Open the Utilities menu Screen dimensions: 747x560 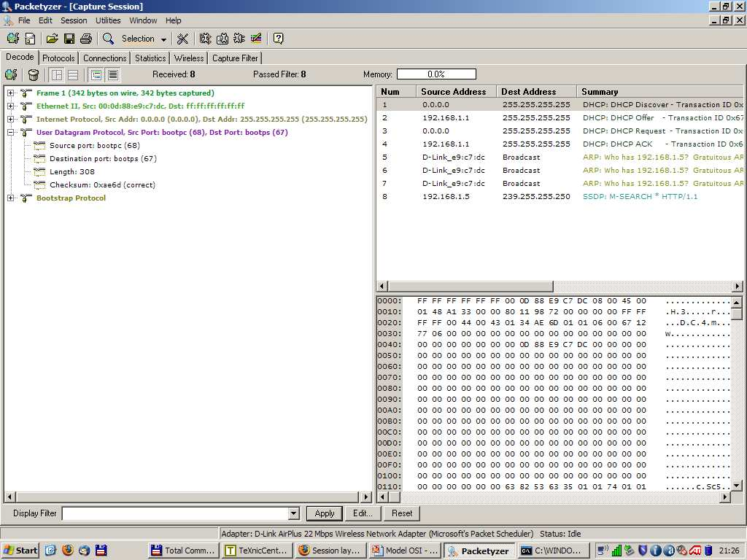[108, 20]
